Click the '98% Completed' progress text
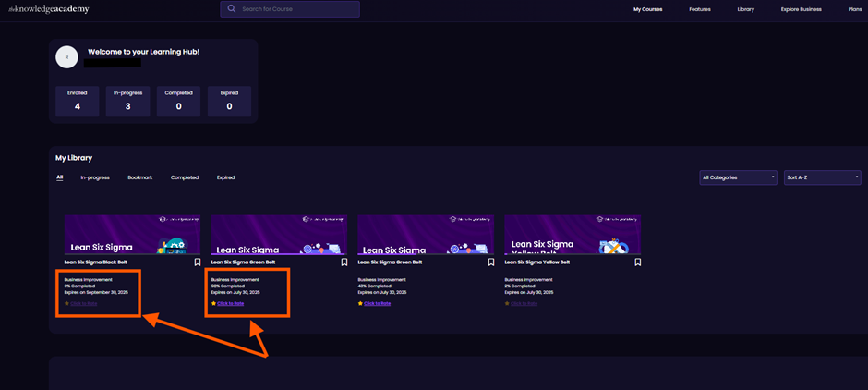 (x=227, y=286)
